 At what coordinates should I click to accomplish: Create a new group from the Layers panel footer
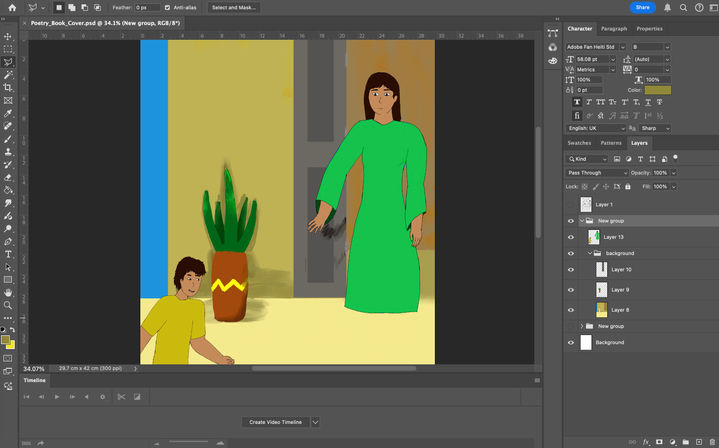(686, 442)
